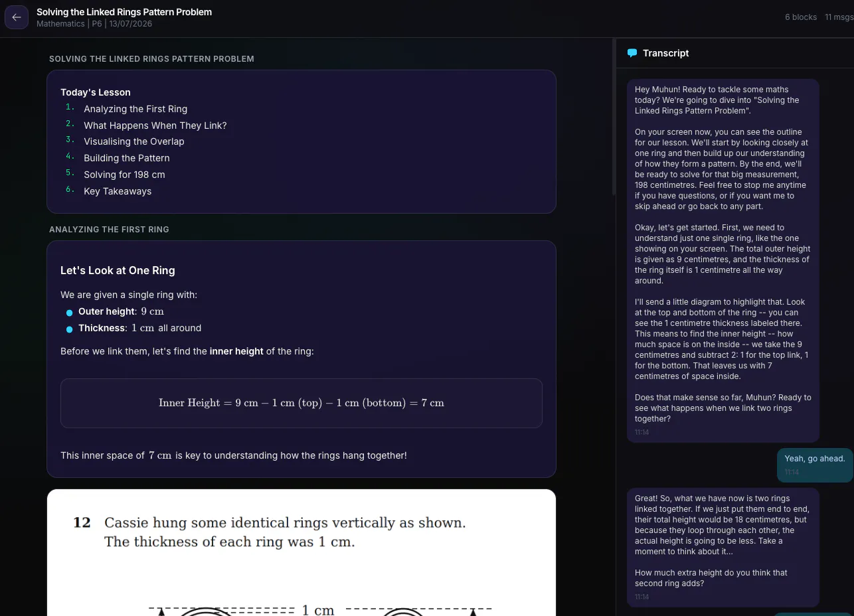Click the '6 blocks' counter
The height and width of the screenshot is (616, 854).
(x=801, y=17)
